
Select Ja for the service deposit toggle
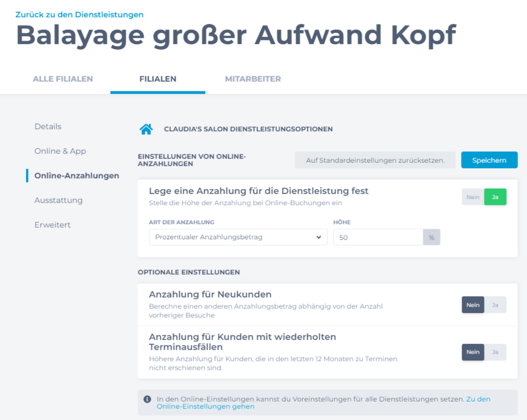[x=495, y=197]
